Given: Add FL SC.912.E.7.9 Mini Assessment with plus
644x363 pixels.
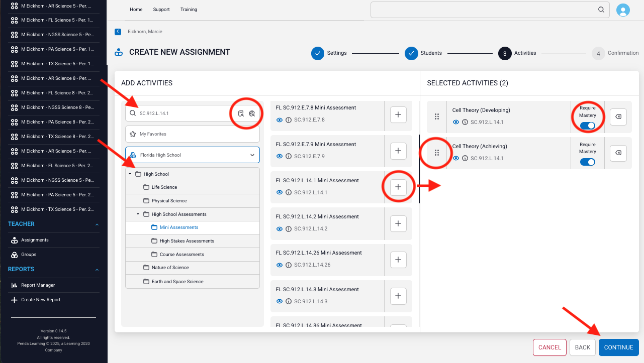Looking at the screenshot, I should coord(398,151).
